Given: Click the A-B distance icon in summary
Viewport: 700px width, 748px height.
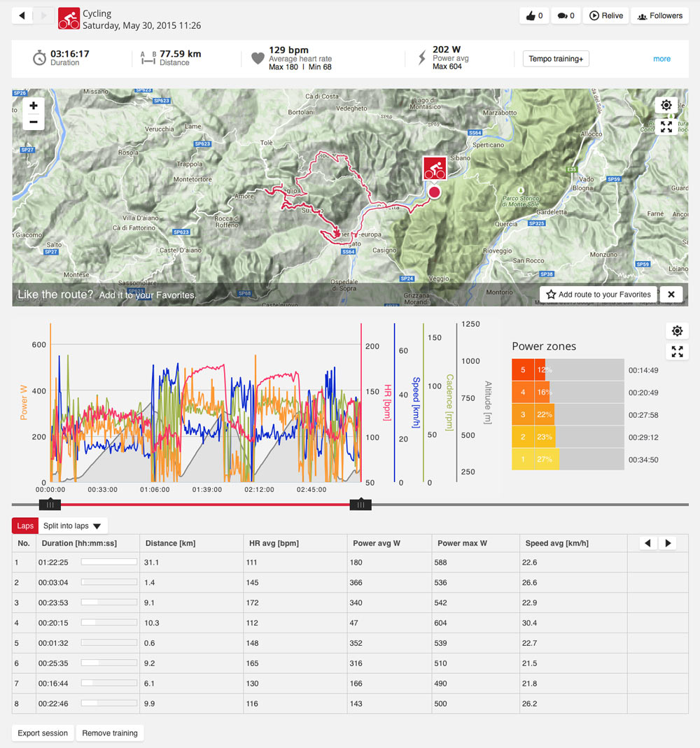Looking at the screenshot, I should coord(148,58).
